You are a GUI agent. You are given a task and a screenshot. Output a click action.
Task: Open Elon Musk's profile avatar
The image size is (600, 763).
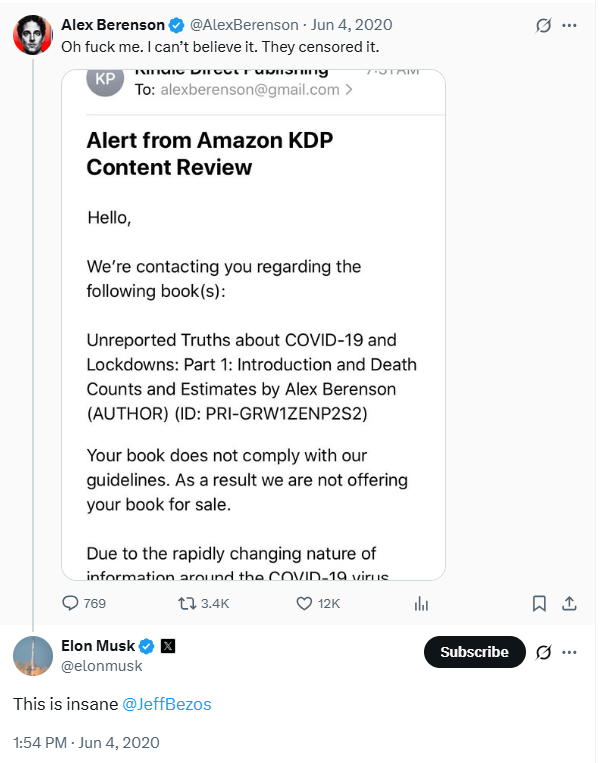tap(32, 655)
